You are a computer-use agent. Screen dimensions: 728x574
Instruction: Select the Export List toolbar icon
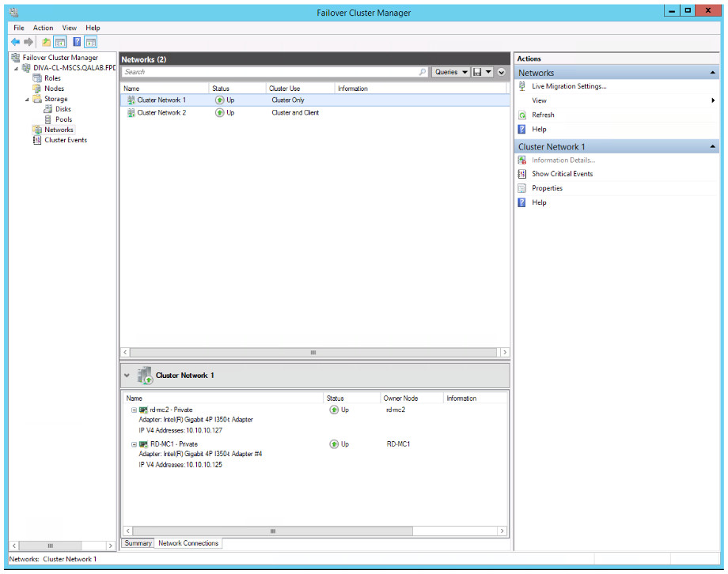click(x=45, y=42)
